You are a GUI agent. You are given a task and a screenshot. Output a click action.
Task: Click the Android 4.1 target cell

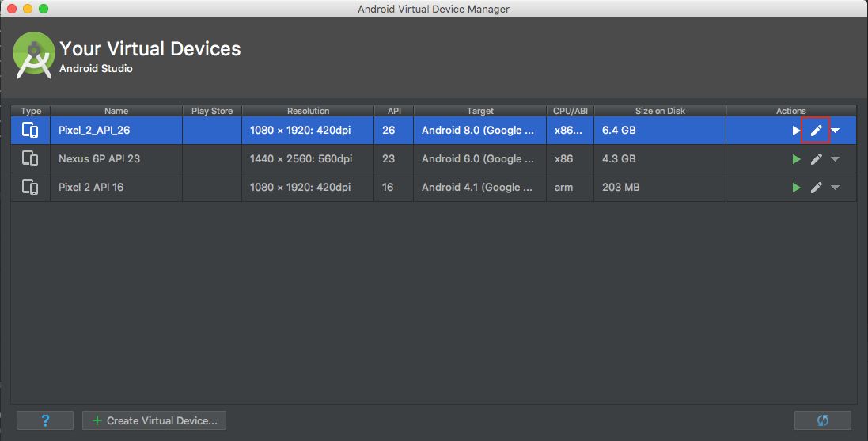[x=480, y=187]
